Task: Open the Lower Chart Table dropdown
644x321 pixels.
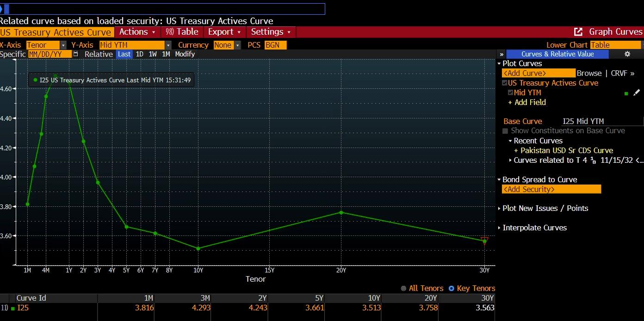Action: click(617, 45)
